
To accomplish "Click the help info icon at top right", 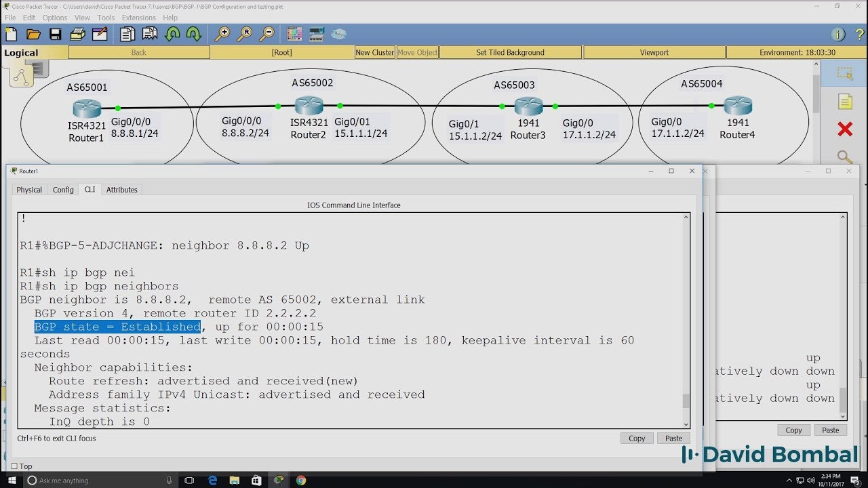I will (838, 34).
